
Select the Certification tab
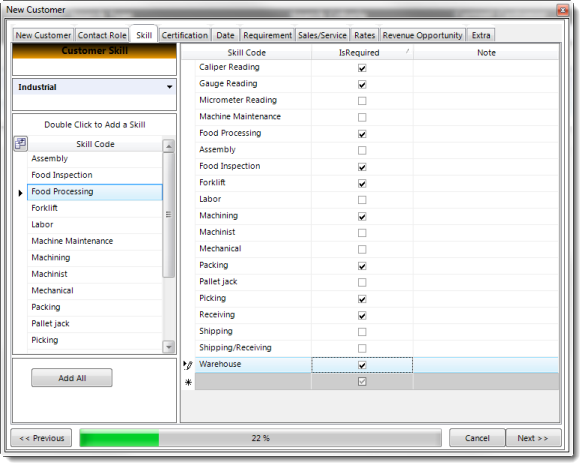tap(185, 35)
